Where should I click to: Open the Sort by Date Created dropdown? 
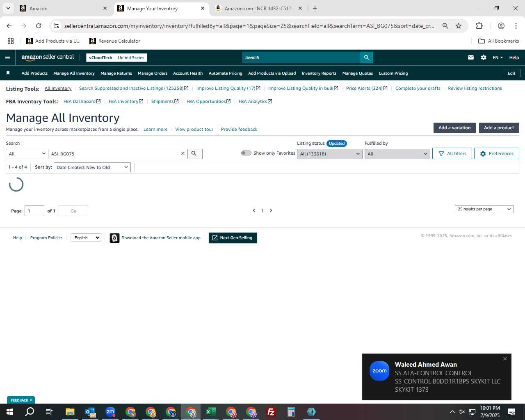(x=92, y=167)
